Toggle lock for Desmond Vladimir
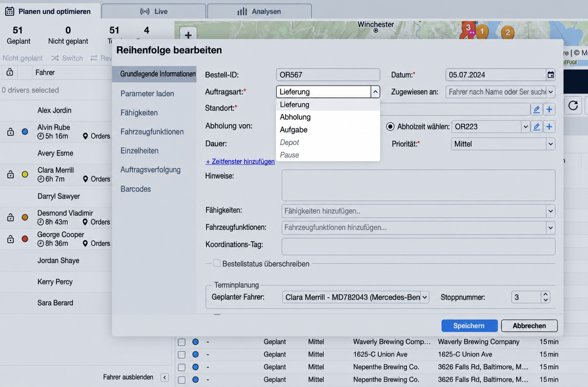Viewport: 588px width, 387px height. click(x=11, y=217)
